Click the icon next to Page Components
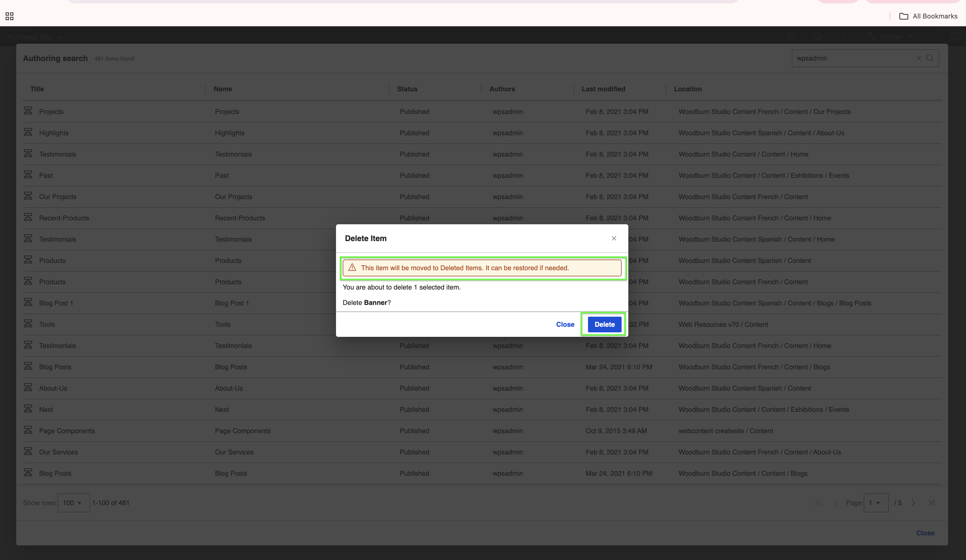966x560 pixels. (x=28, y=430)
